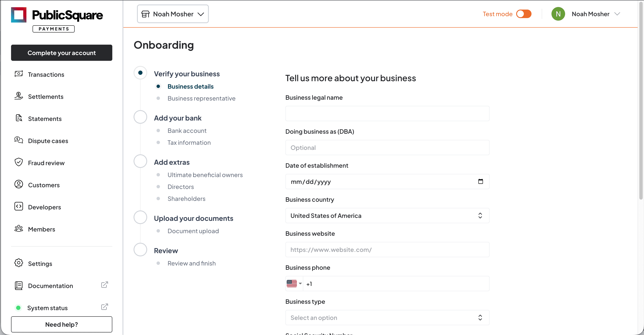
Task: Click the Settings gear icon
Action: (x=19, y=263)
